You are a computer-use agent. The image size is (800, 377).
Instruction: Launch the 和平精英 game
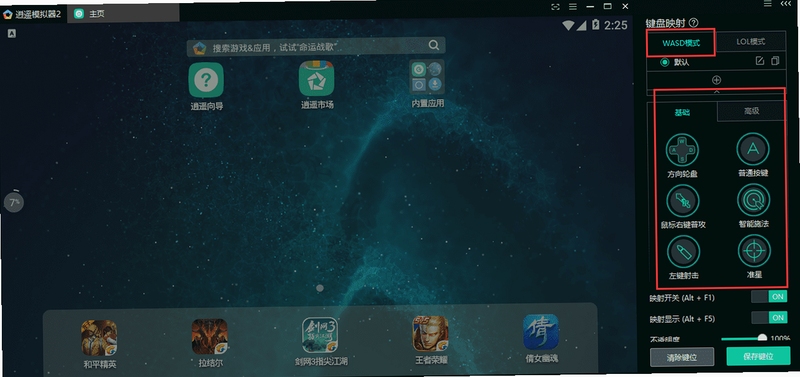pos(99,337)
